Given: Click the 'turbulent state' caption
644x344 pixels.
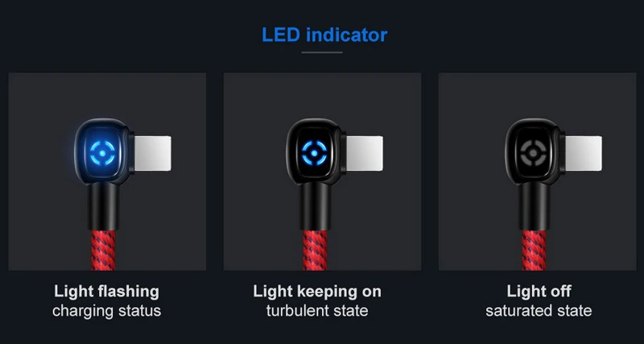Looking at the screenshot, I should pyautogui.click(x=317, y=310).
